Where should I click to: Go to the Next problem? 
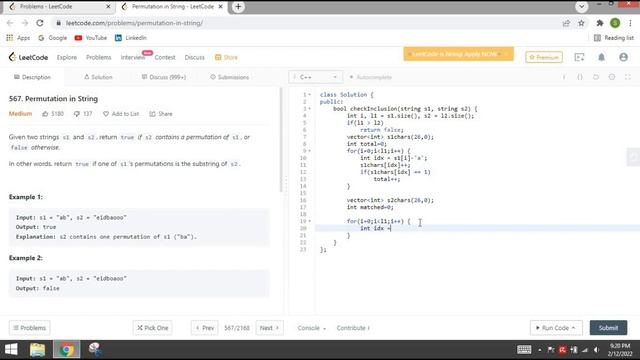tap(269, 328)
